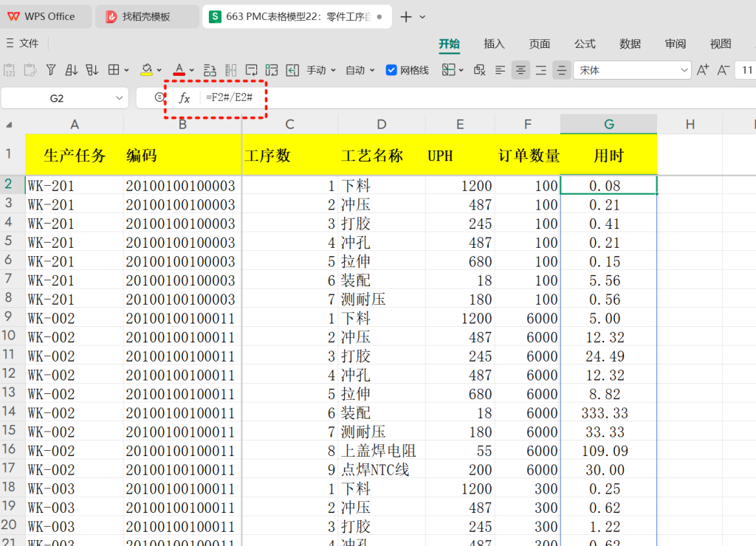756x546 pixels.
Task: Open the Name Box dropdown next to G2
Action: [x=119, y=98]
